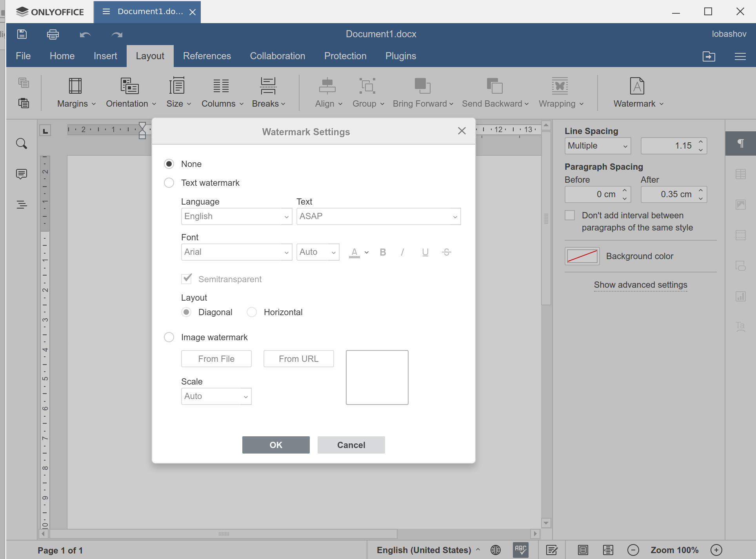Select the table settings sidebar icon

point(741,174)
